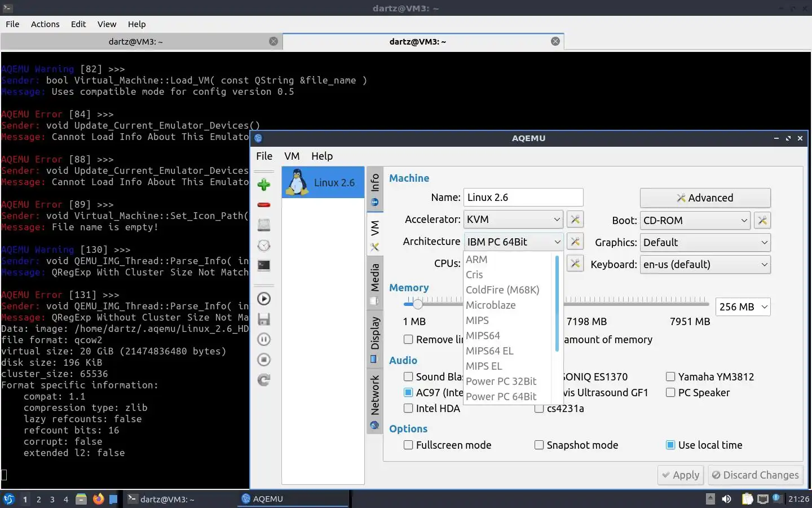Click the volume speaker tray icon
This screenshot has width=812, height=508.
727,499
